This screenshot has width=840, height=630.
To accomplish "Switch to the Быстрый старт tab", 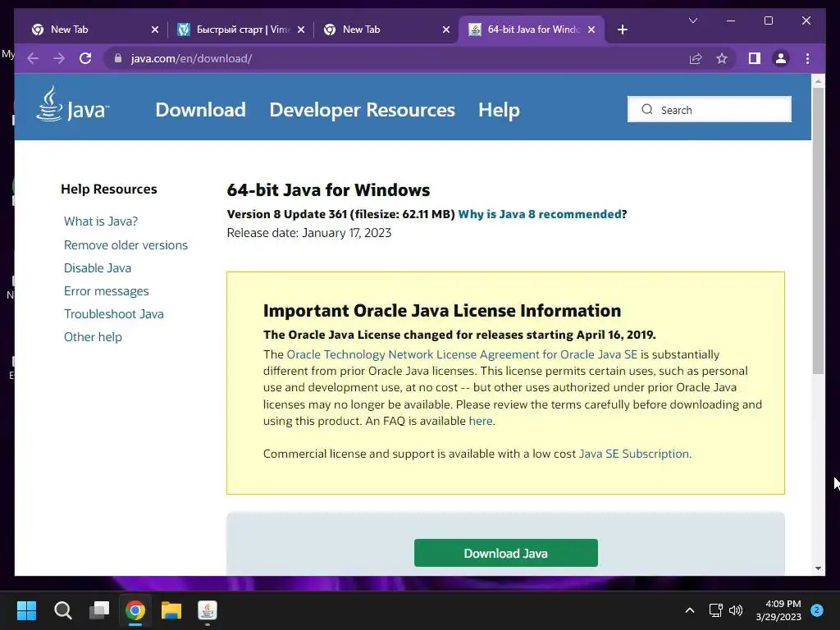I will click(241, 30).
